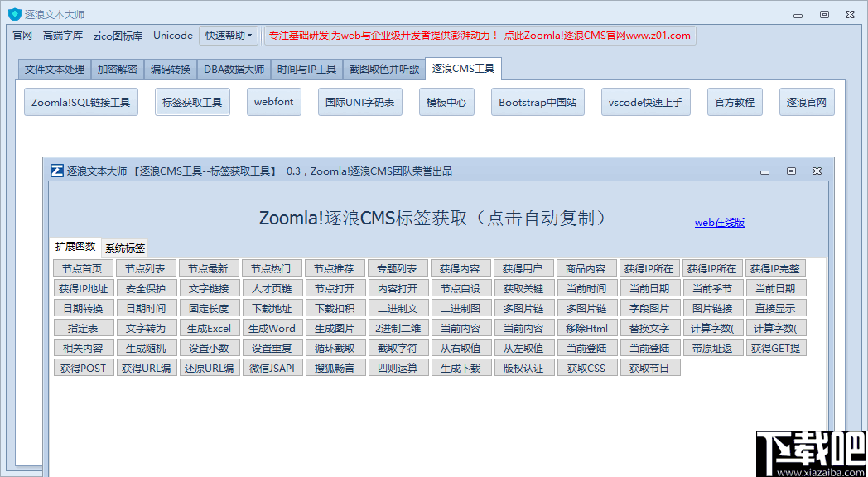Open Bootstrap中国站

538,102
